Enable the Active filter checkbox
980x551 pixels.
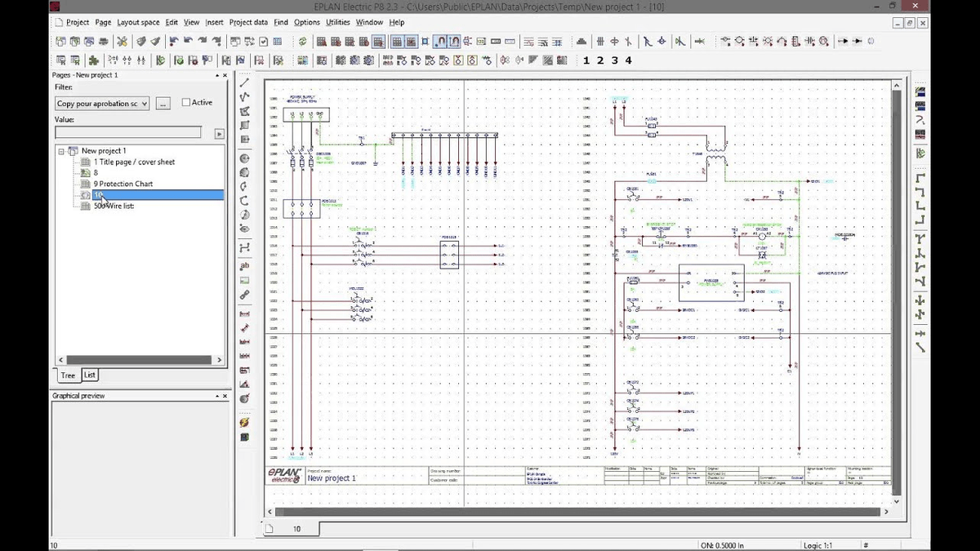185,102
